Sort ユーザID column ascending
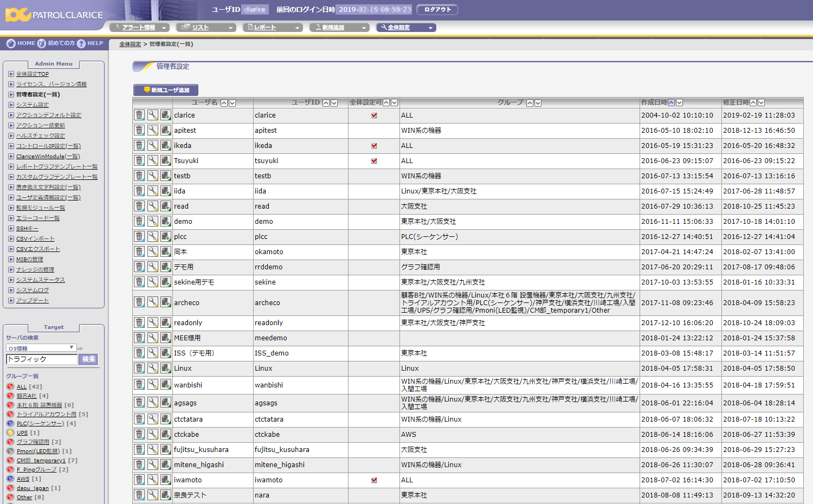The image size is (813, 504). click(x=326, y=103)
